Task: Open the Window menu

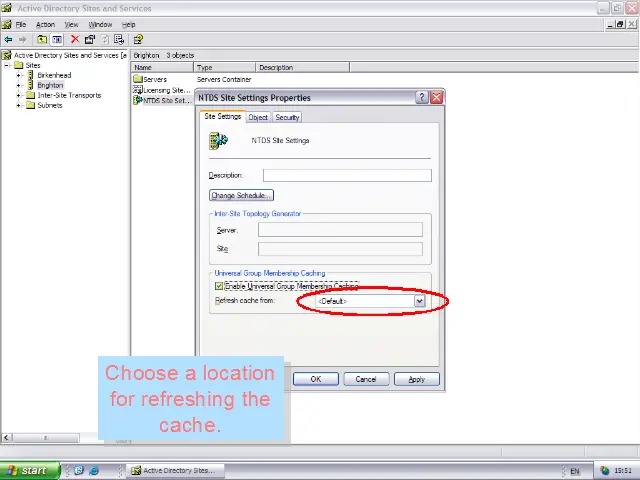Action: (100, 24)
